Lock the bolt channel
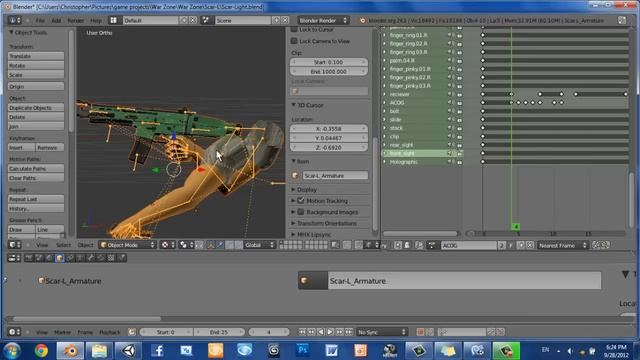 [x=459, y=111]
